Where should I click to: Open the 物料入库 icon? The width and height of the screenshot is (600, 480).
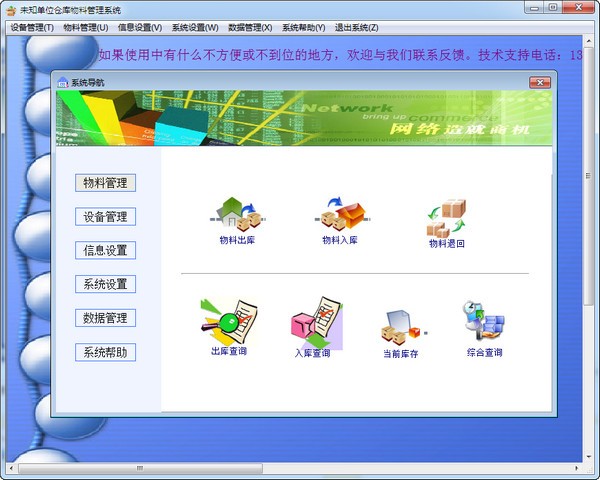(340, 215)
